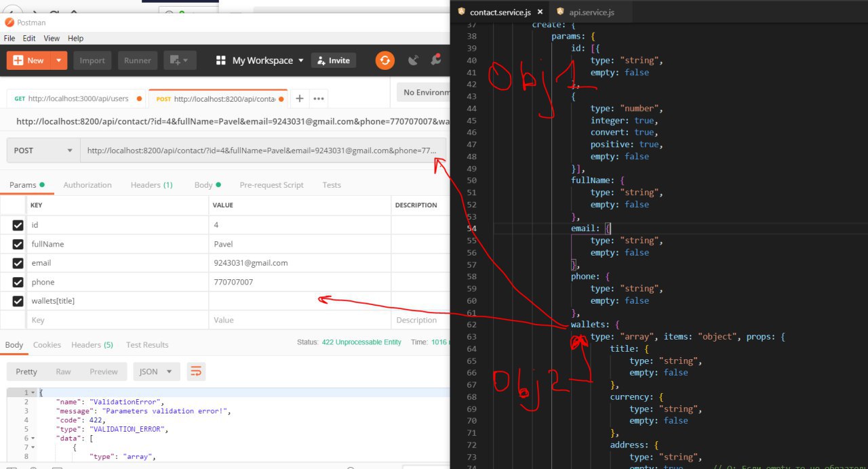
Task: Click the contact.service.js file icon
Action: coord(461,12)
